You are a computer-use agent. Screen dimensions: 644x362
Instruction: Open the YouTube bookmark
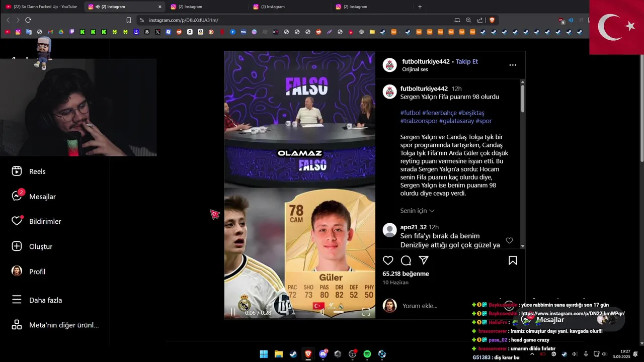7,32
